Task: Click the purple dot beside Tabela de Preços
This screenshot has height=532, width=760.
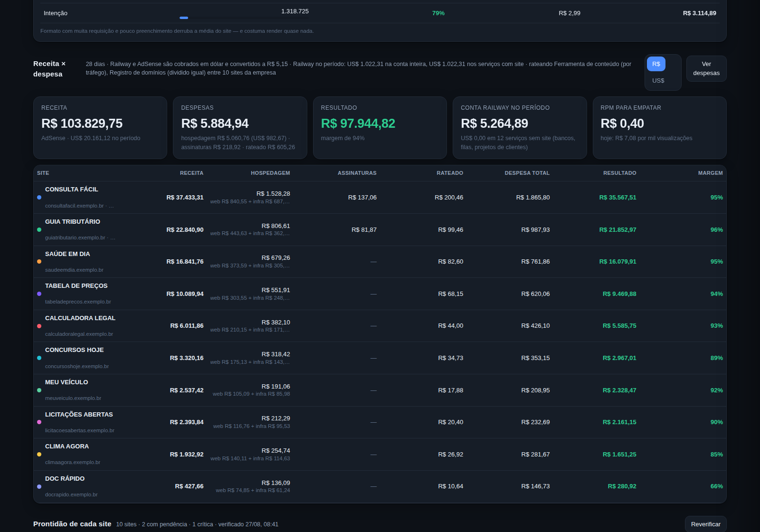Action: point(39,294)
